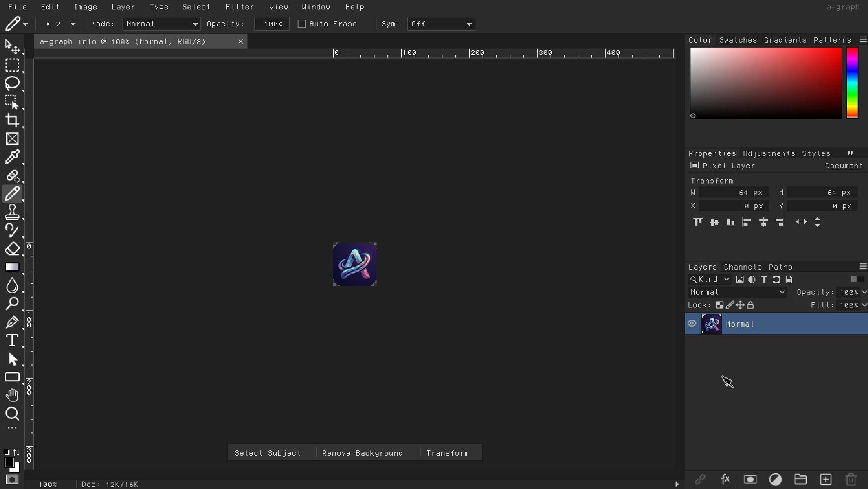Switch to the Swatches tab
868x489 pixels.
(x=738, y=40)
